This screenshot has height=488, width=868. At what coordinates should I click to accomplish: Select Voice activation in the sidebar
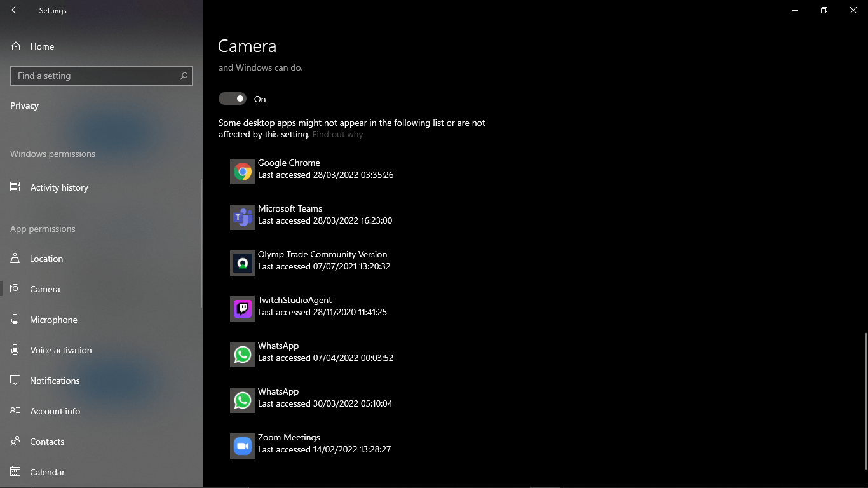[61, 350]
